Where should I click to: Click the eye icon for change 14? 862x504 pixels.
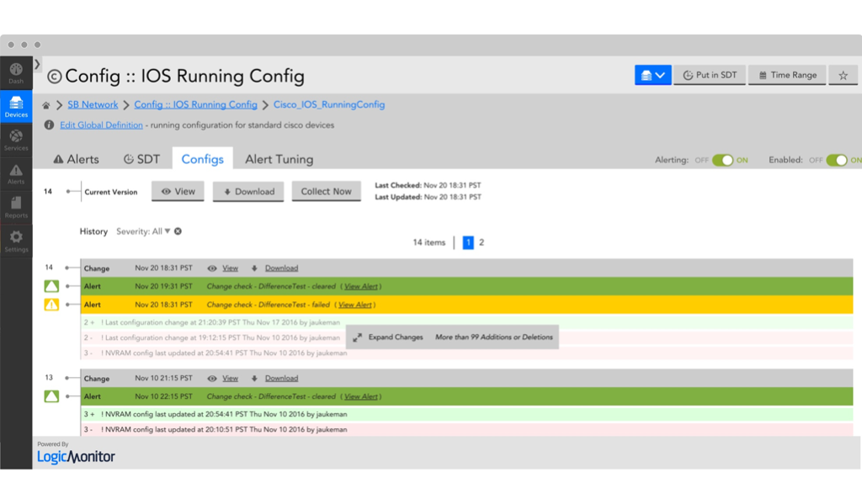[211, 268]
